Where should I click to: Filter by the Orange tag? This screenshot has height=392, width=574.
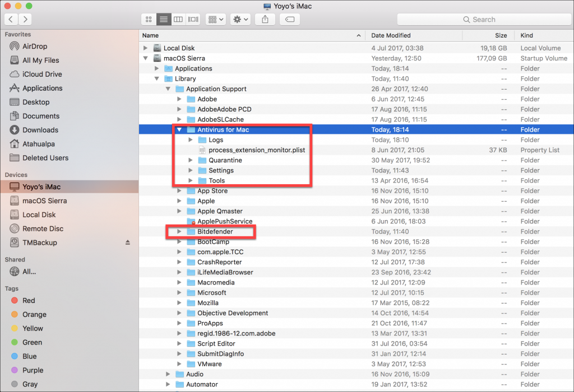pyautogui.click(x=34, y=315)
